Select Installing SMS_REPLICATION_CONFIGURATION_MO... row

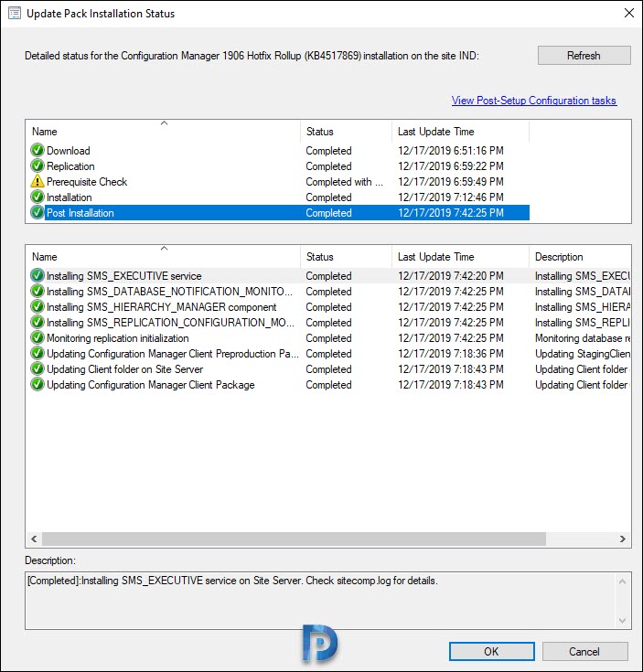tap(329, 322)
